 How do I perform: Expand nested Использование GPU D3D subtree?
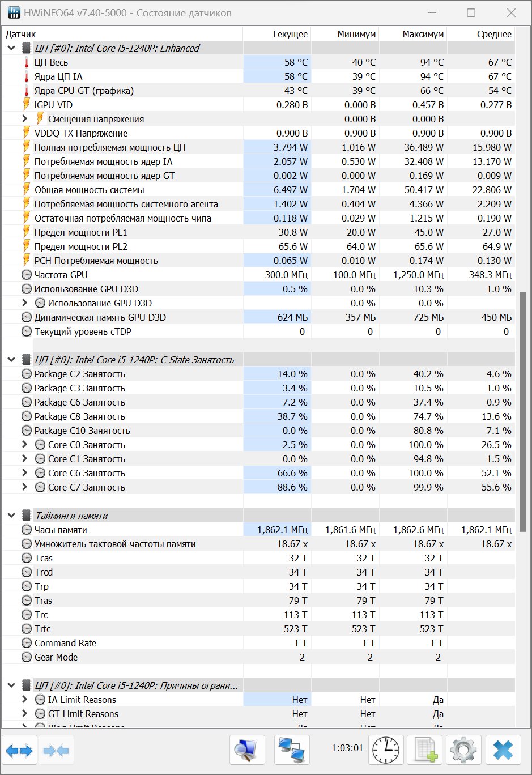(24, 303)
